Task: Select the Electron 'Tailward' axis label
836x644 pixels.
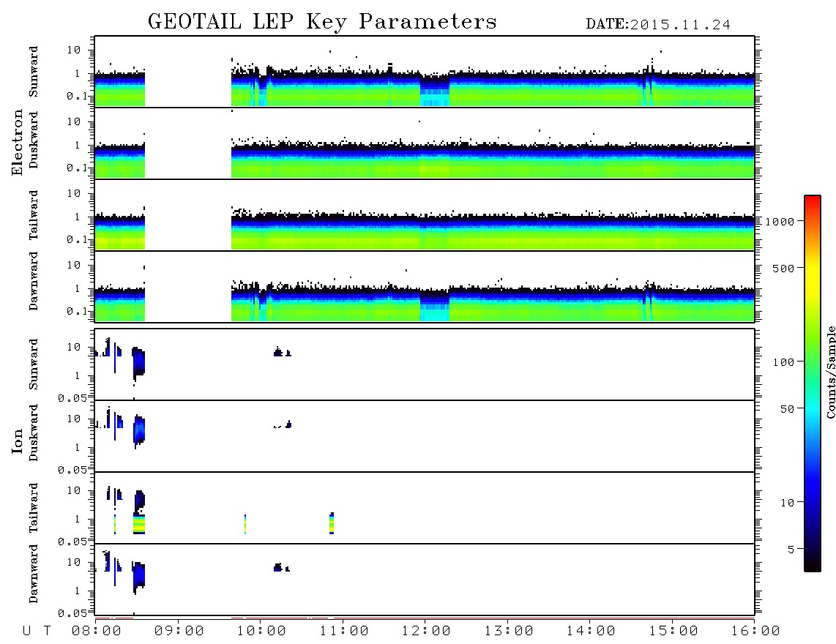Action: click(34, 214)
